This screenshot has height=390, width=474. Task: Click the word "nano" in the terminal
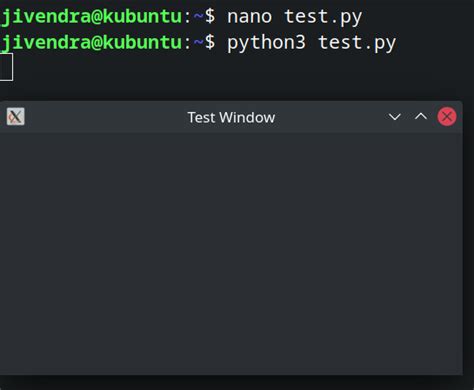(x=249, y=17)
